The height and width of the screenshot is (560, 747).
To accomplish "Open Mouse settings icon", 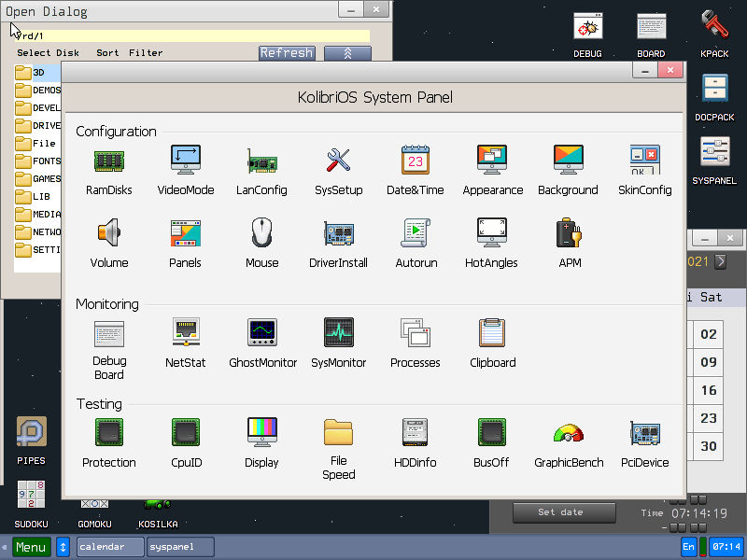I will click(262, 232).
